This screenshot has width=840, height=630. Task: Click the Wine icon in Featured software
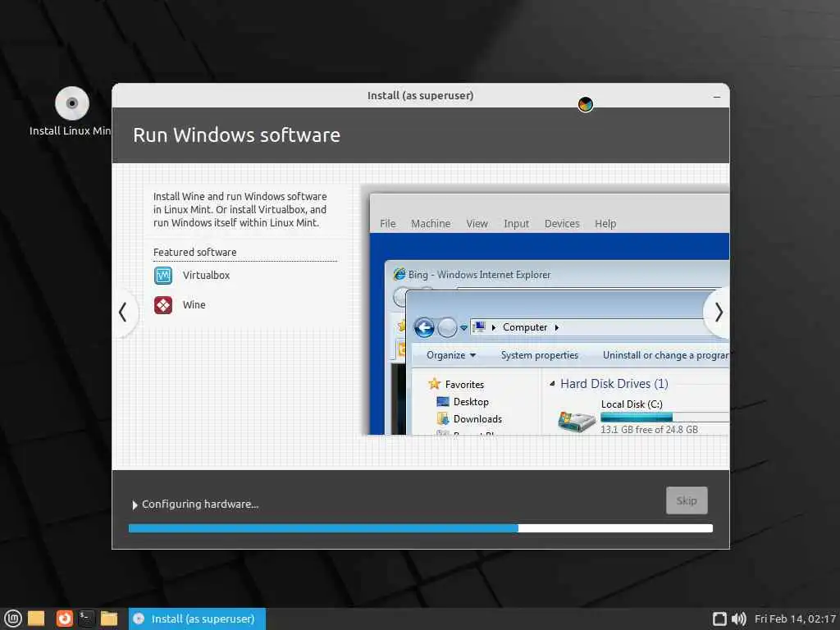163,305
